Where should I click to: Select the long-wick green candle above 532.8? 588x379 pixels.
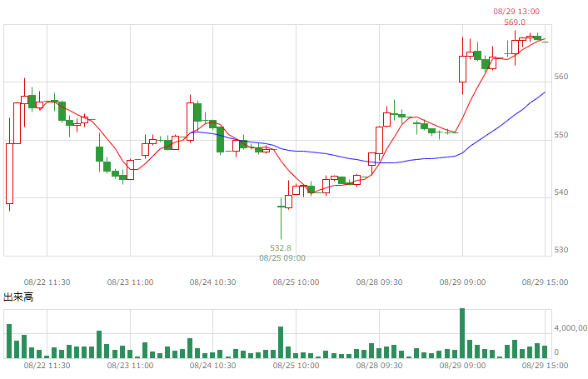coord(281,218)
